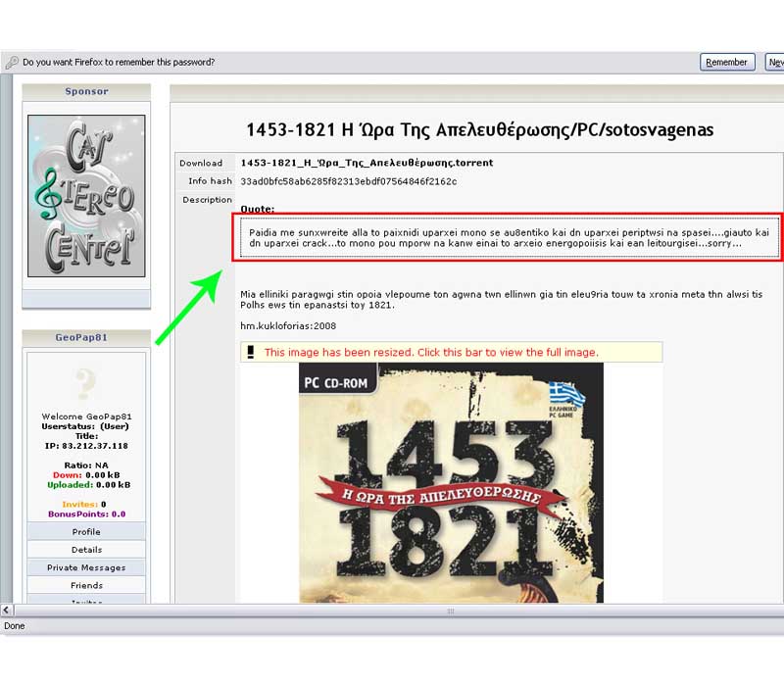Click the key icon in password bar

pyautogui.click(x=12, y=63)
